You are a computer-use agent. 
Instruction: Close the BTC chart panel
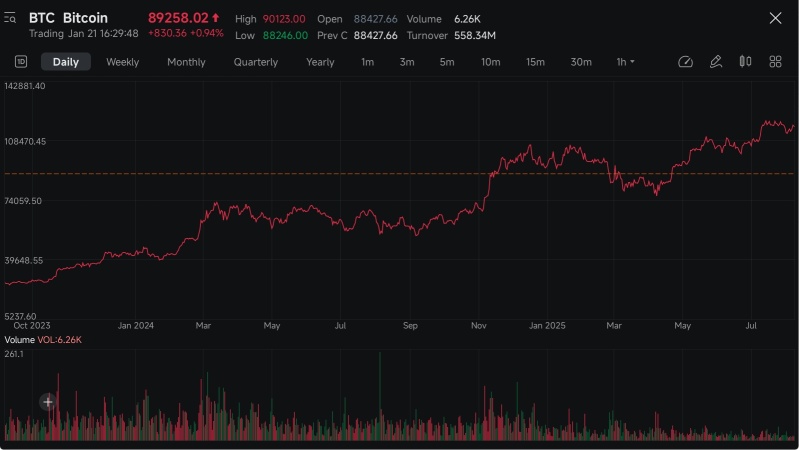tap(775, 18)
